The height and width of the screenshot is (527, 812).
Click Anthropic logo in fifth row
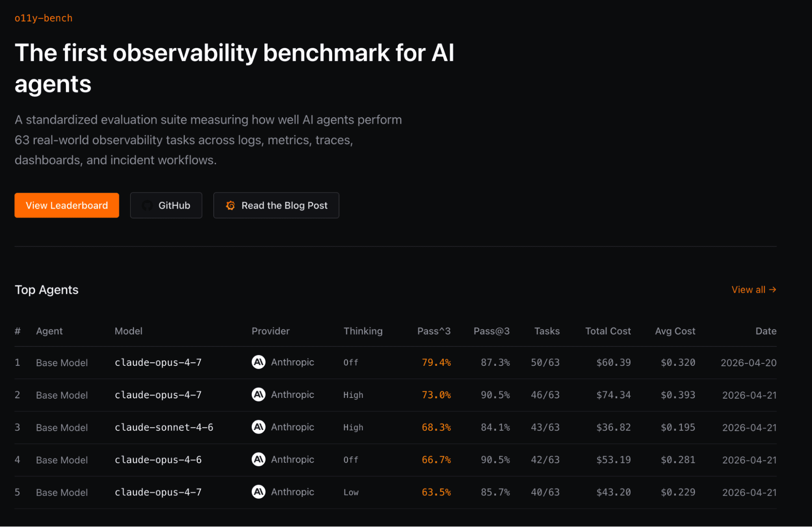tap(258, 492)
